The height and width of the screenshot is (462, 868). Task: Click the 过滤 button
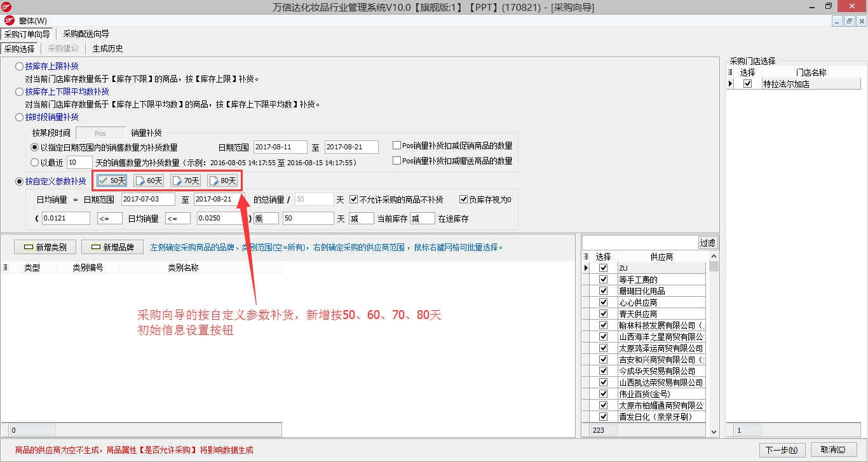708,243
